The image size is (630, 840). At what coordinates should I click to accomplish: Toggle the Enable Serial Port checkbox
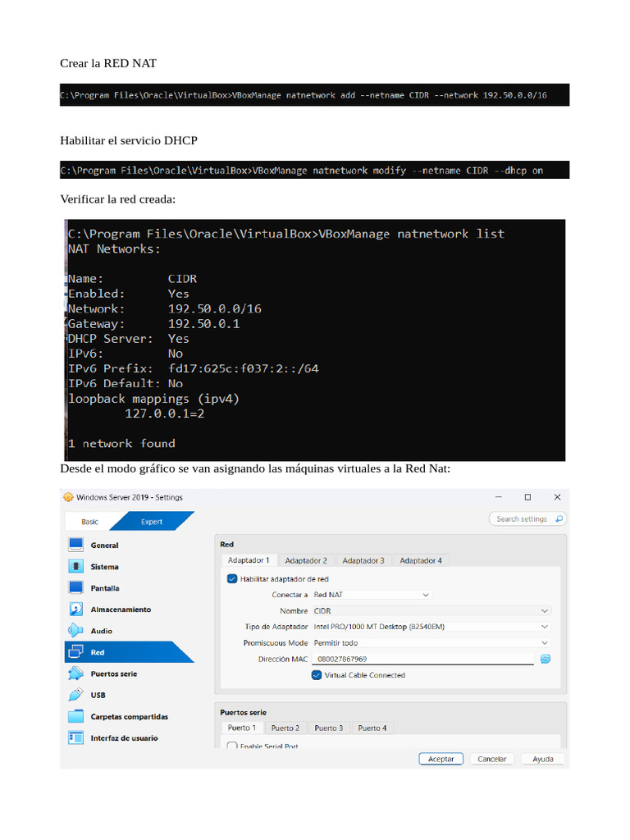(232, 746)
